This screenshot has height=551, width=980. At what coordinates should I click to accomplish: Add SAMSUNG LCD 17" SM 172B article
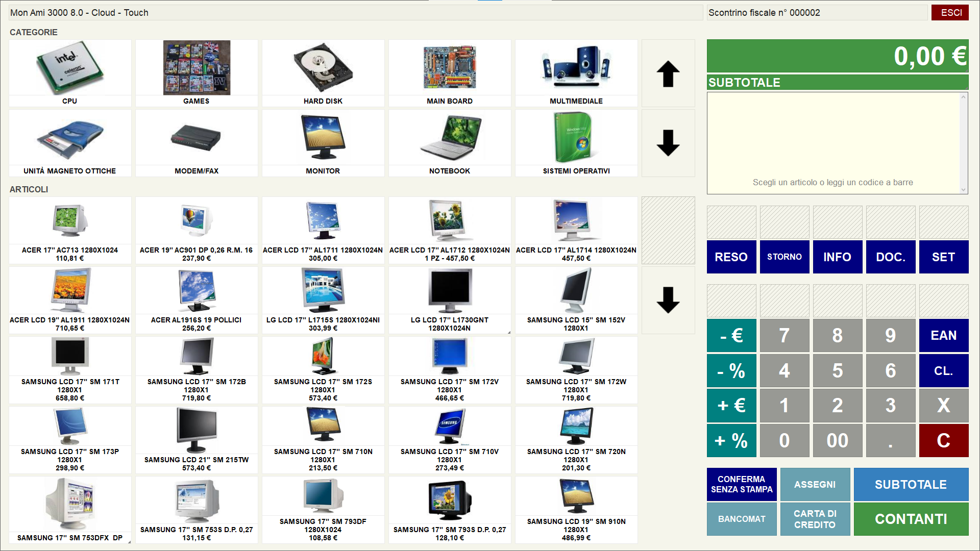(197, 370)
